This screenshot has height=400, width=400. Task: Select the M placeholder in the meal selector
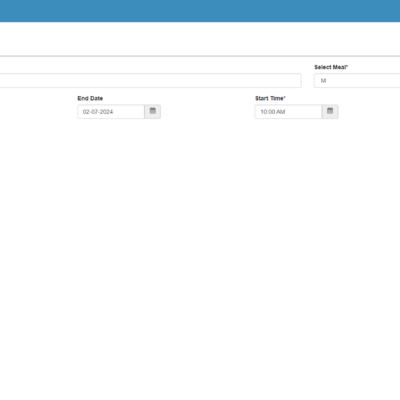[323, 81]
